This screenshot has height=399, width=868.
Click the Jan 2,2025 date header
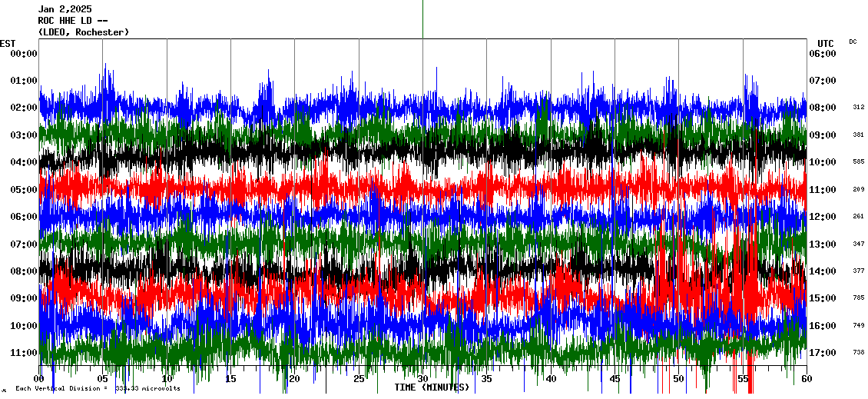click(65, 8)
